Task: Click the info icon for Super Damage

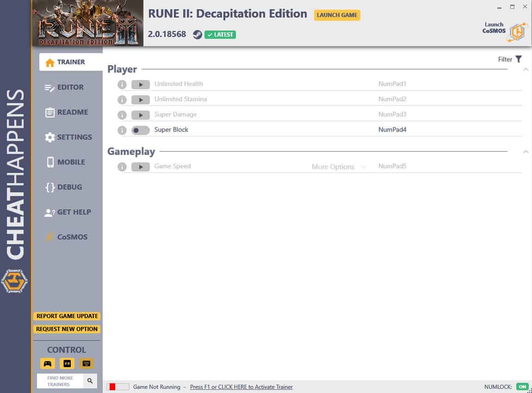Action: pos(122,115)
